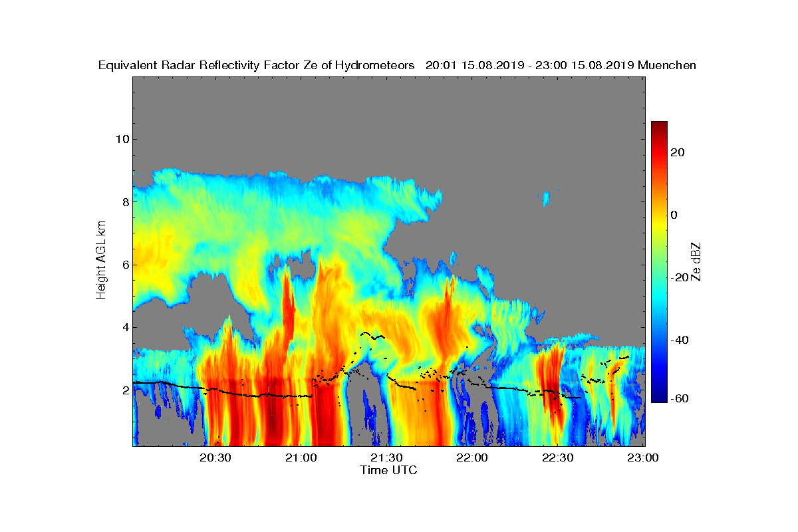Click the height axis label 10

coord(122,139)
